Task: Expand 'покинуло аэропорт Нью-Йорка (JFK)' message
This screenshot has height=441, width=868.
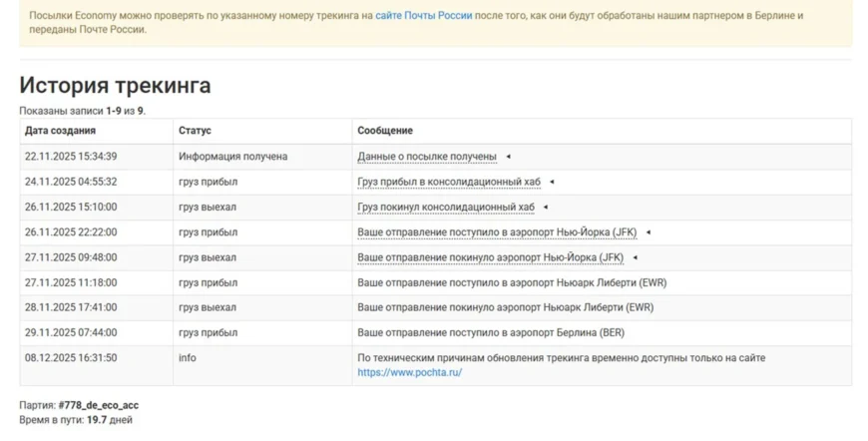Action: (490, 257)
